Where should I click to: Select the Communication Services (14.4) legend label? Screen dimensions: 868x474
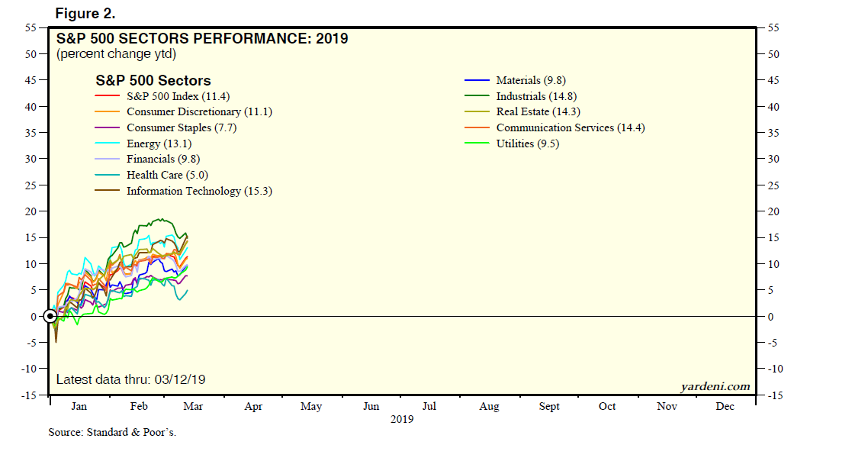coord(570,127)
